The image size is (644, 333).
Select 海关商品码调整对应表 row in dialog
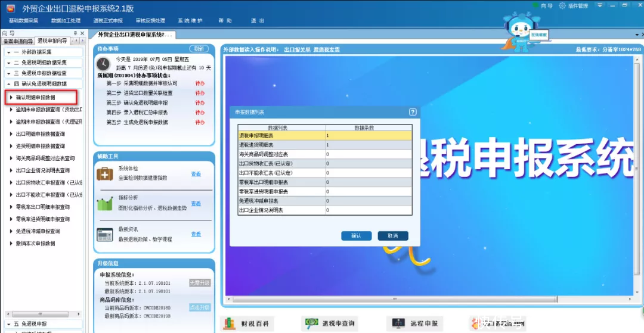(325, 154)
